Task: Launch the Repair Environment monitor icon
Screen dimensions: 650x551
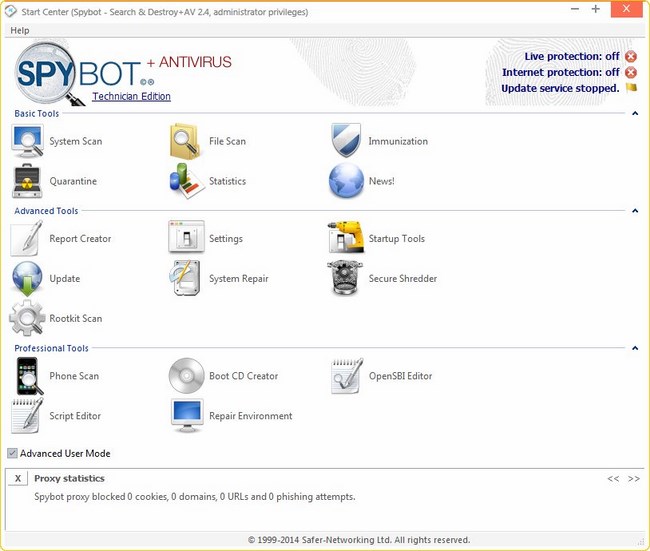Action: point(187,416)
